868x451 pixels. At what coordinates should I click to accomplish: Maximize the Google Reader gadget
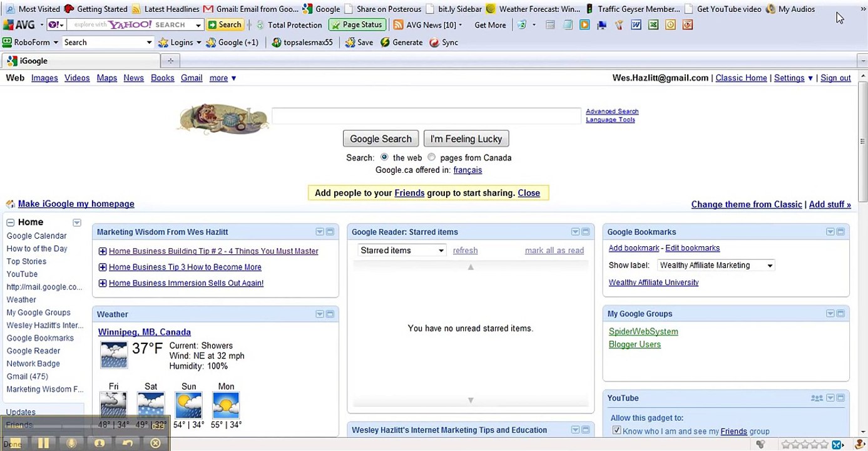[x=585, y=232]
